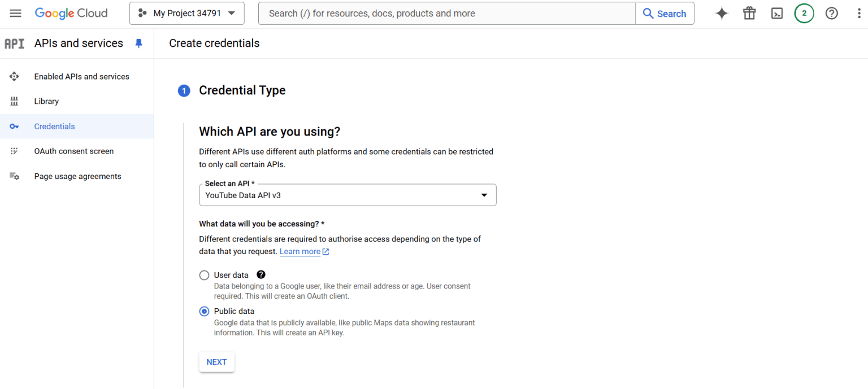
Task: Follow the Learn more link
Action: coord(300,252)
